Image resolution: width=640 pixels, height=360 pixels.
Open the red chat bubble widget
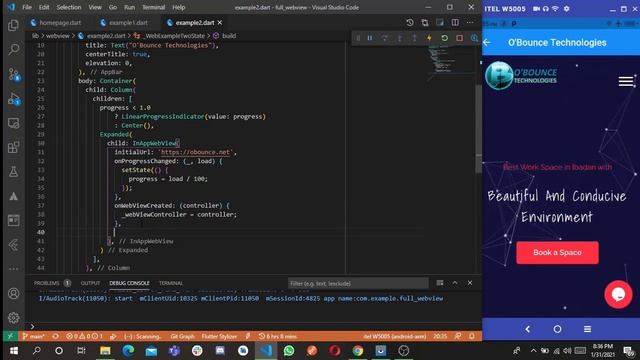618,294
